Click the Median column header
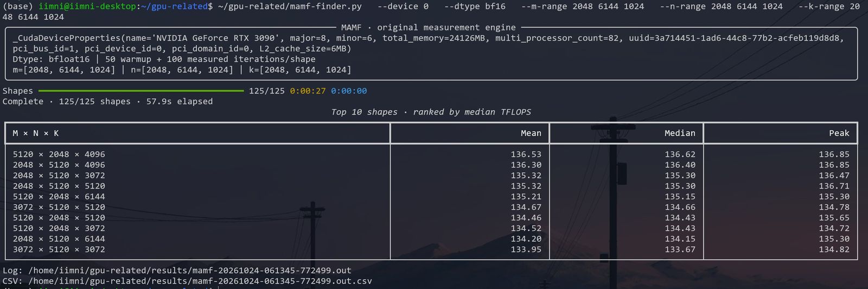868x289 pixels. 680,133
